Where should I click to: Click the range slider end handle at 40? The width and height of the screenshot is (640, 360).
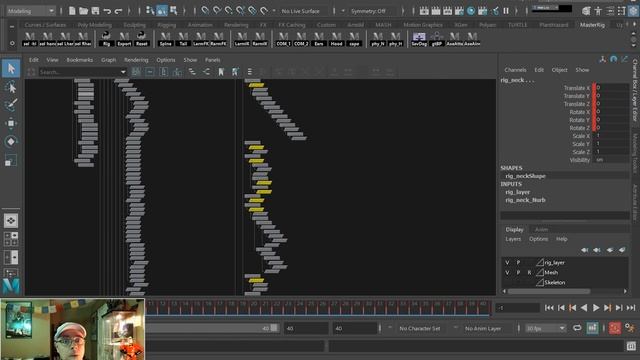click(x=273, y=328)
